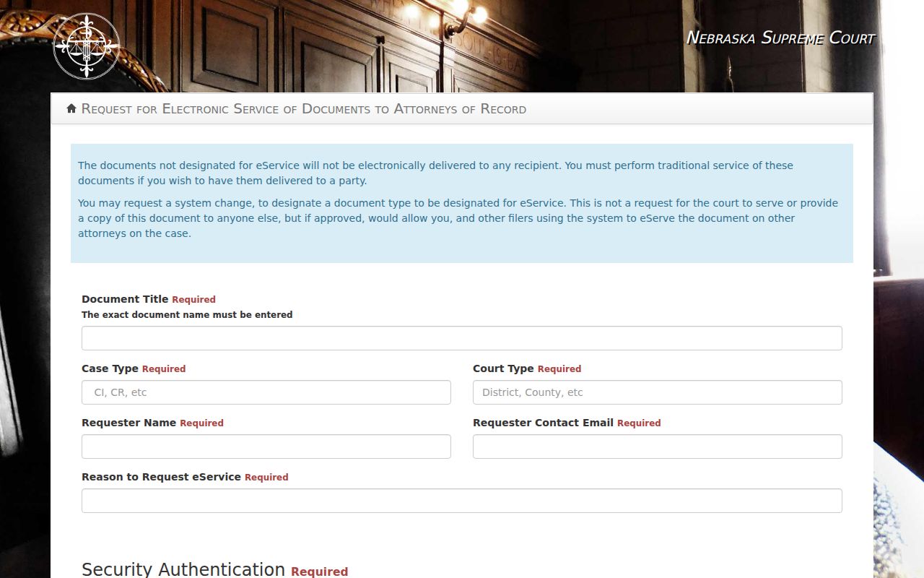Click the Reason to Request eService label
Image resolution: width=924 pixels, height=578 pixels.
coord(161,477)
